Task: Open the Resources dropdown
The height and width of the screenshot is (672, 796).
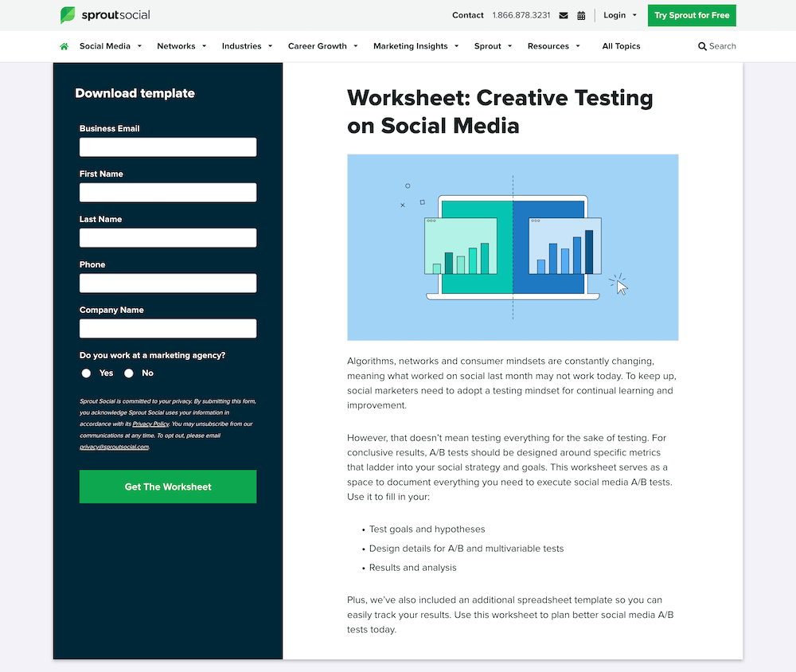Action: [x=548, y=46]
